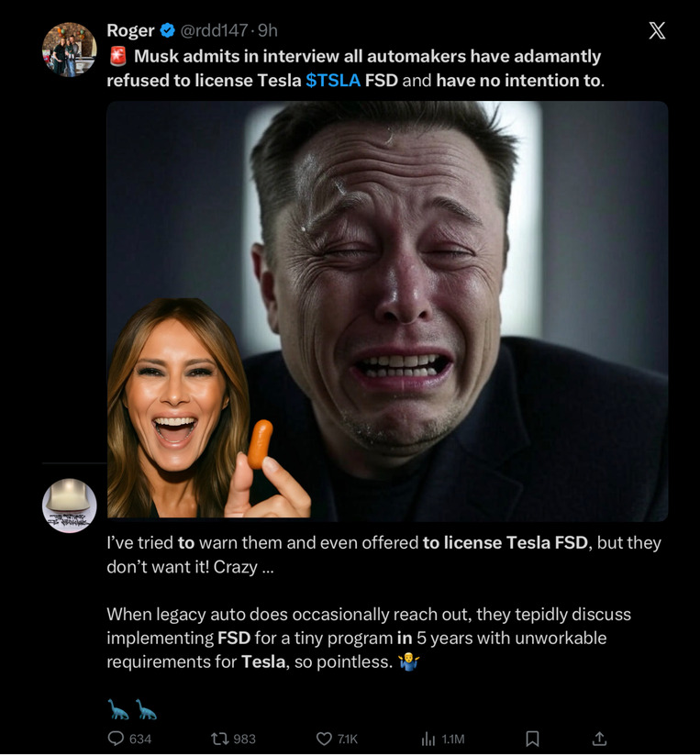The height and width of the screenshot is (756, 700).
Task: Like the post with the heart icon
Action: 323,739
